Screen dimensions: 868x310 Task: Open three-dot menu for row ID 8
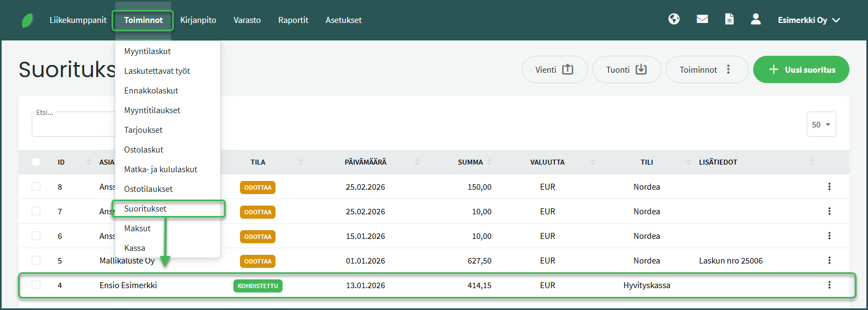(x=829, y=186)
